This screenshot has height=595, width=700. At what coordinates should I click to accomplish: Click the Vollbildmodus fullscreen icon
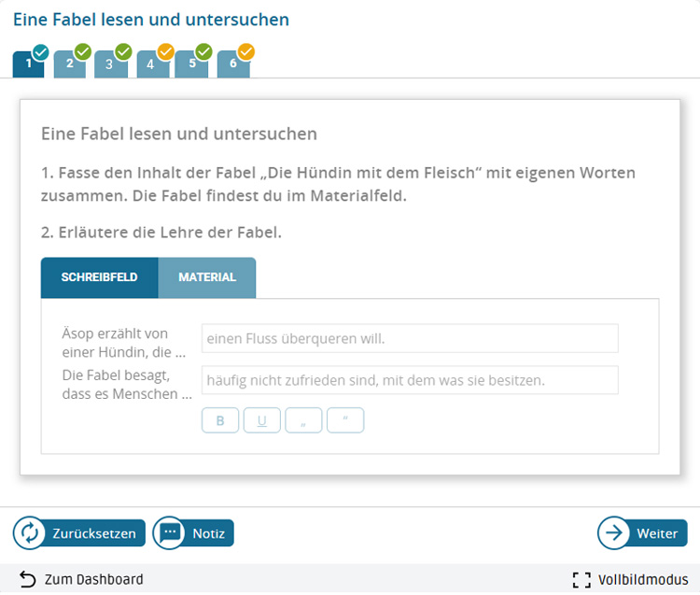tap(581, 579)
